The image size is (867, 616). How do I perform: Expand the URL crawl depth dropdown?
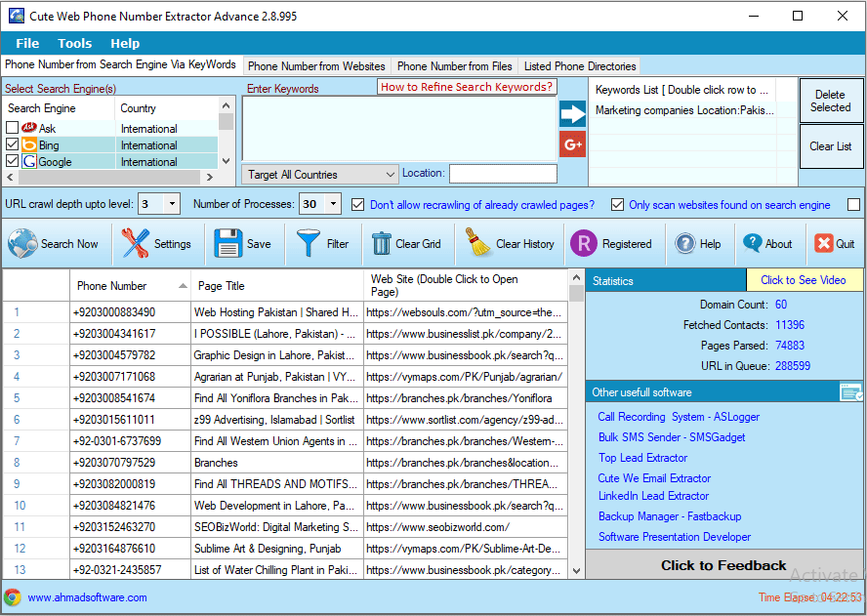[173, 204]
